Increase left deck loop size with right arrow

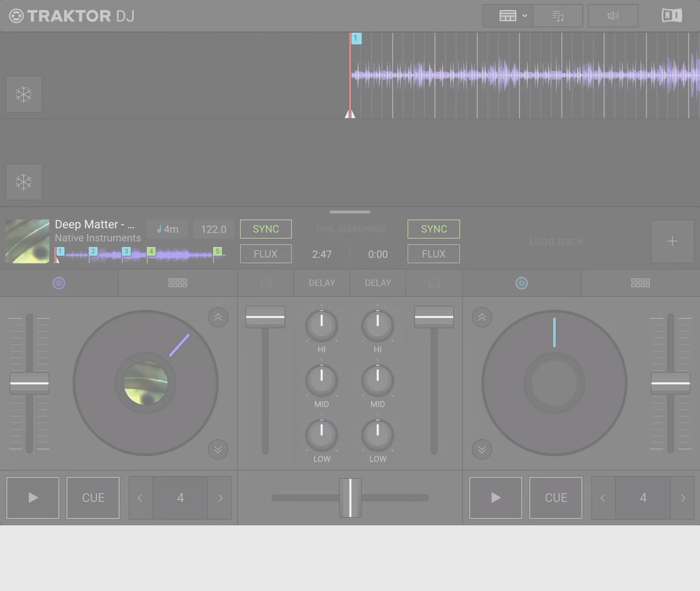tap(220, 498)
